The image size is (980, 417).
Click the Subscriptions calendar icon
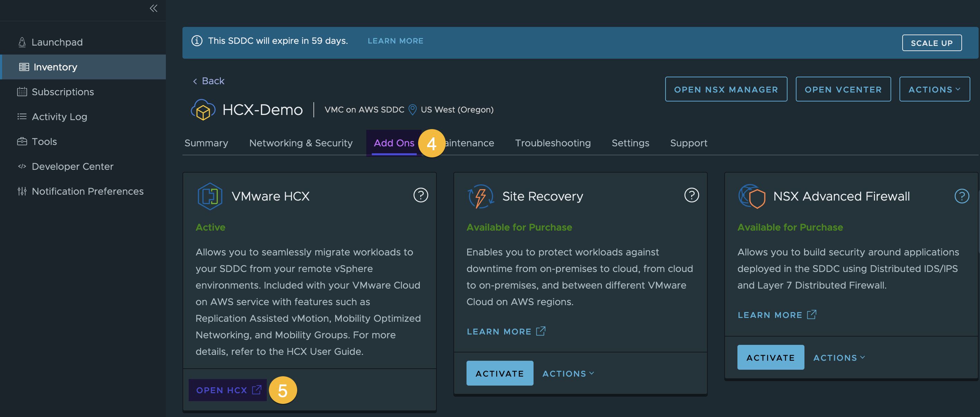point(22,91)
